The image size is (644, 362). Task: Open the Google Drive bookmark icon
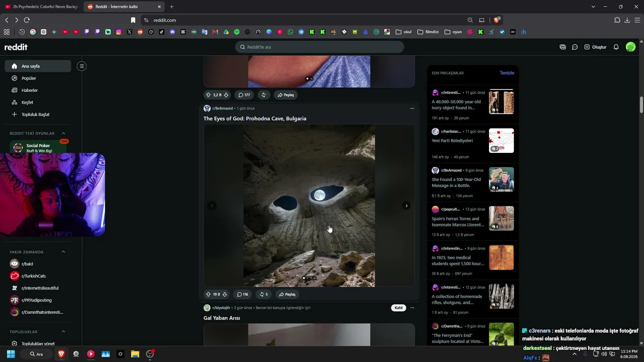pos(226,32)
